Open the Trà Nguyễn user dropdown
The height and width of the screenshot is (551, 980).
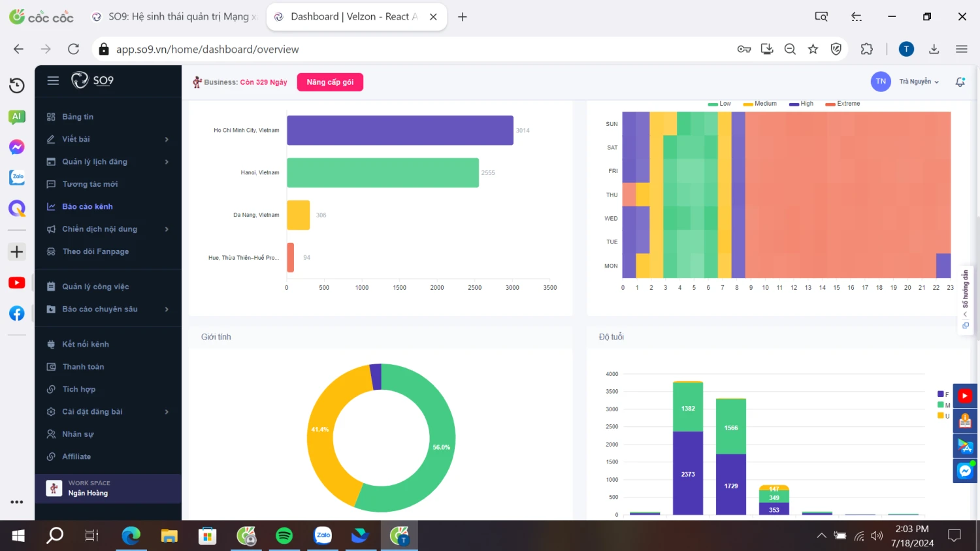[x=919, y=82]
